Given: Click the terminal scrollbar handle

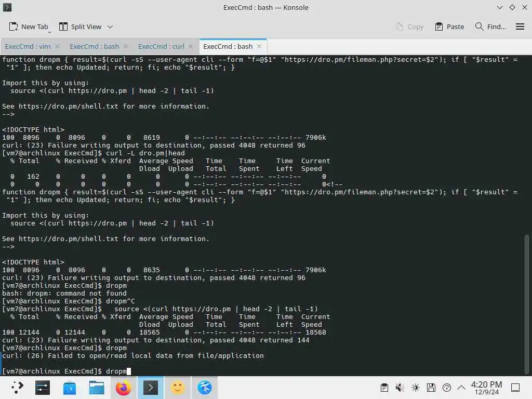Looking at the screenshot, I should (x=527, y=303).
